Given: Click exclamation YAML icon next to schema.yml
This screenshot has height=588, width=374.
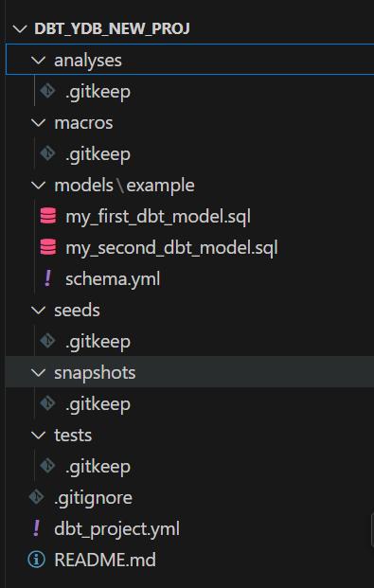Looking at the screenshot, I should (47, 279).
